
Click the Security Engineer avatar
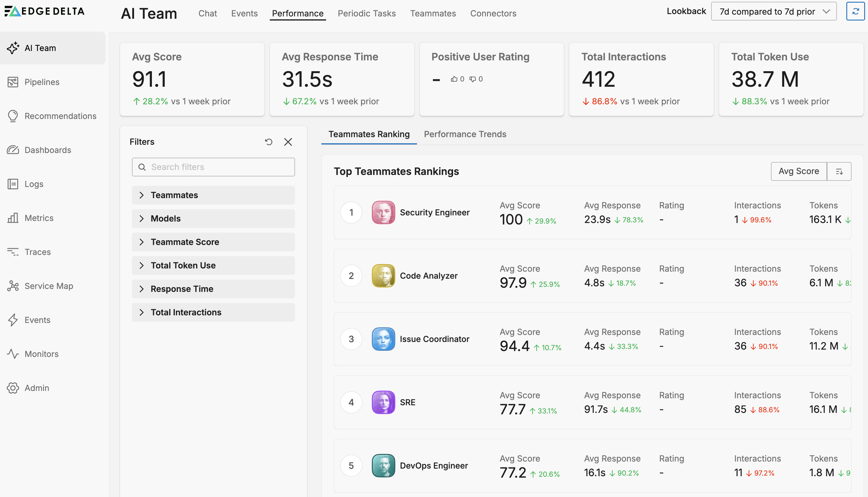(x=383, y=212)
